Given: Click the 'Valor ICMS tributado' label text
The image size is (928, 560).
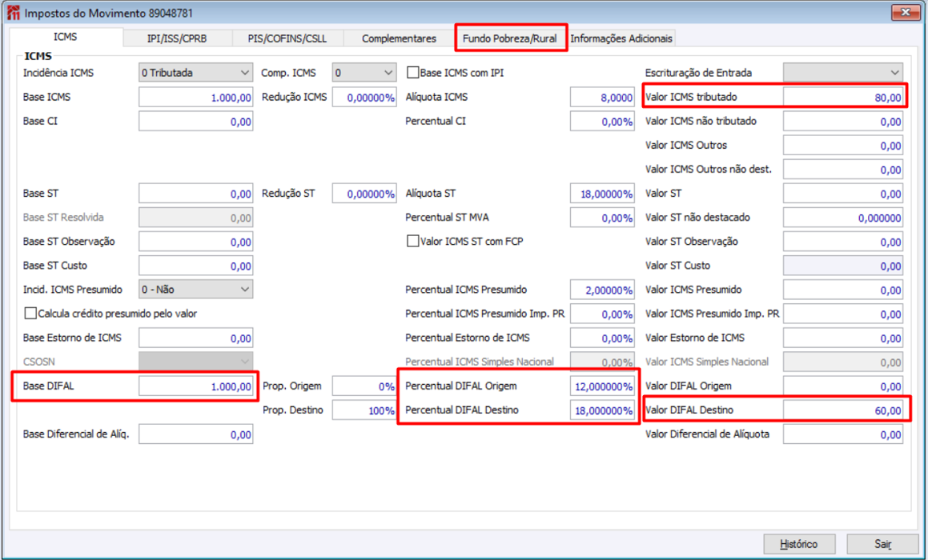Looking at the screenshot, I should (x=691, y=96).
